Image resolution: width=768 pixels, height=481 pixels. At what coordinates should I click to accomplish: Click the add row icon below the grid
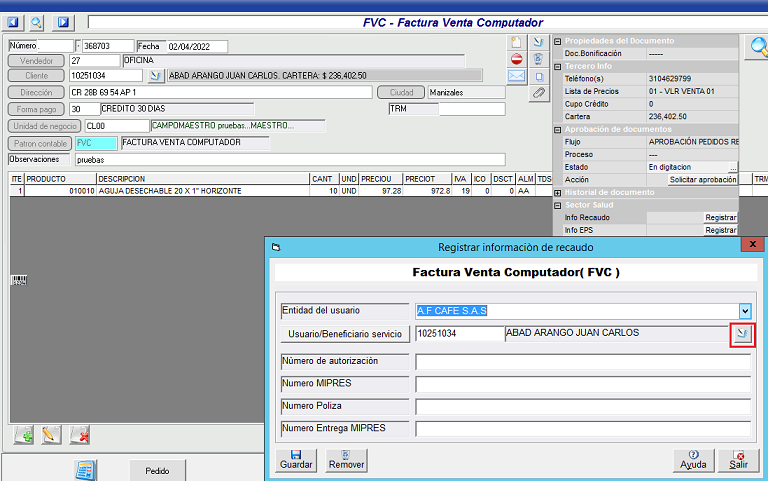[24, 435]
